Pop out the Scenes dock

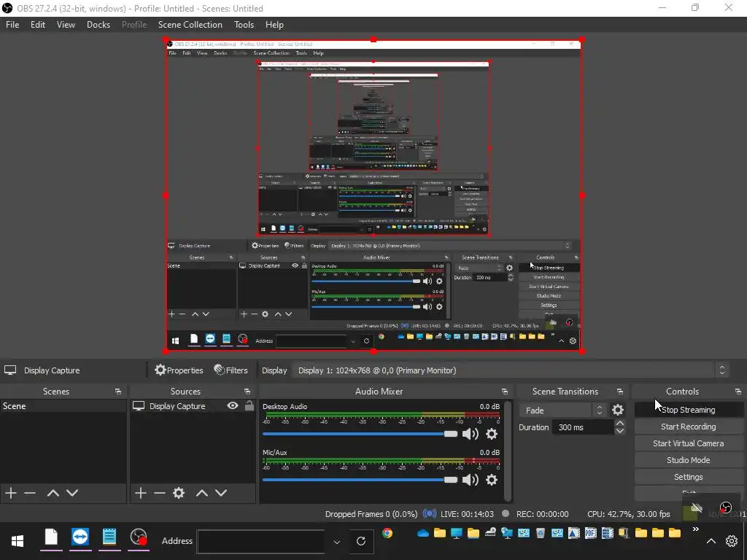pos(117,392)
